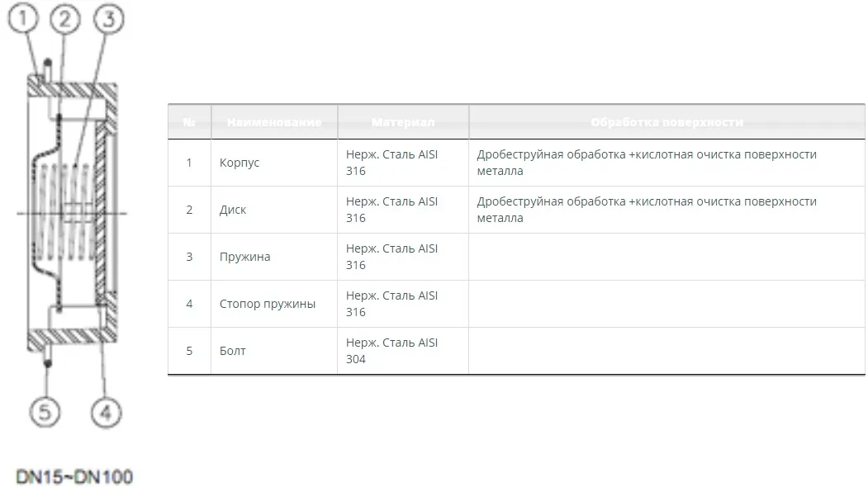Click the DN15~DN100 caption text
The height and width of the screenshot is (487, 868).
74,476
